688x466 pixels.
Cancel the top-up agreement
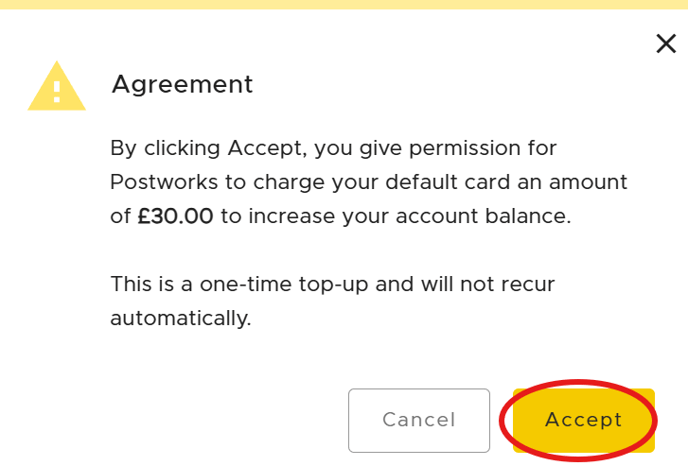[419, 420]
